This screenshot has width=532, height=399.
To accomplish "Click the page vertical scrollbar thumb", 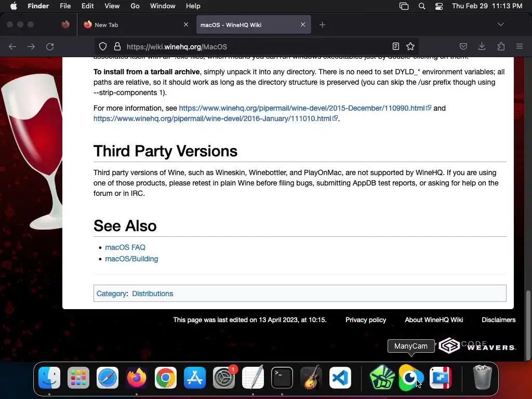I will [x=528, y=325].
